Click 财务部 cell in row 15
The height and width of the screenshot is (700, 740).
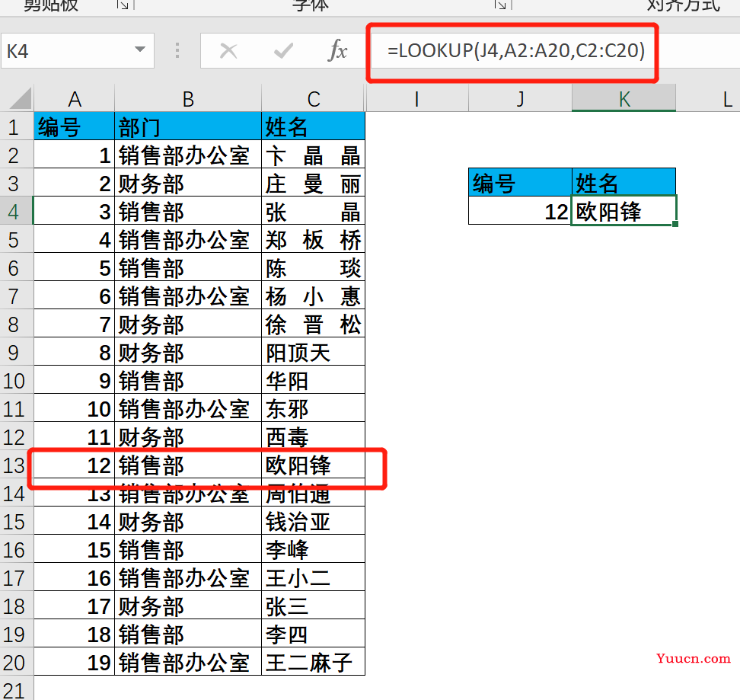click(188, 521)
